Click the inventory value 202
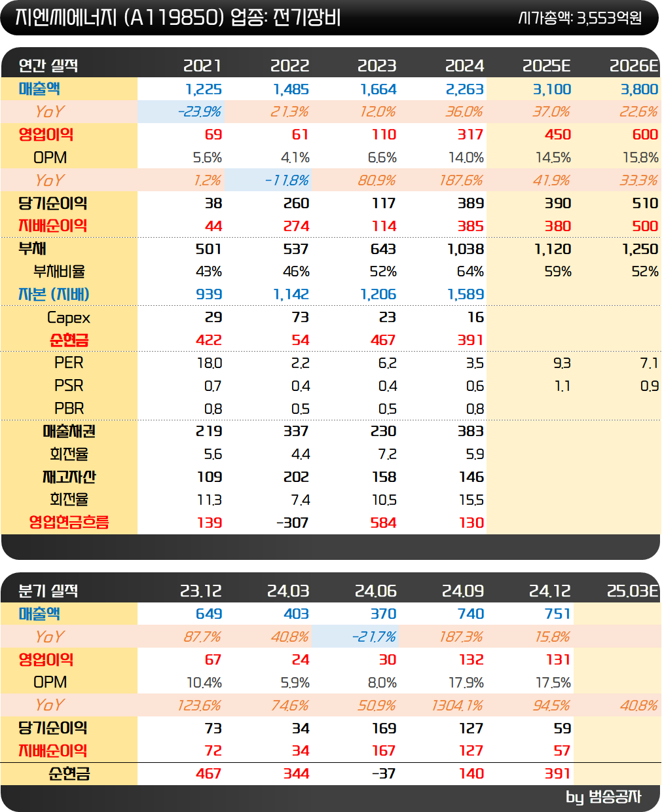 [x=297, y=477]
